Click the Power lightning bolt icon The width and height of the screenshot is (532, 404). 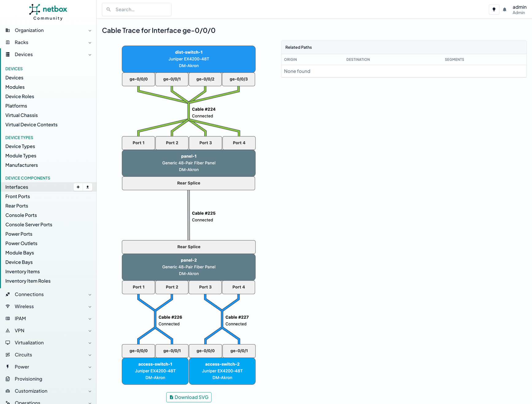click(8, 367)
